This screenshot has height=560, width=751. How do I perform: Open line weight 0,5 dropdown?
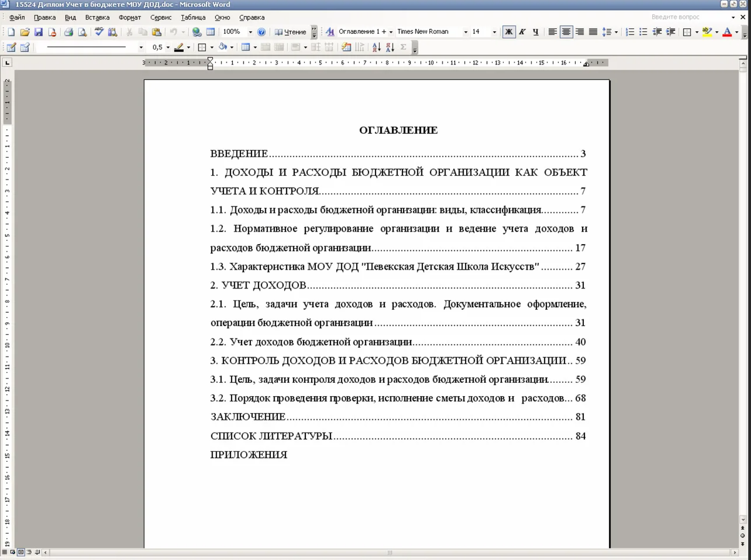[168, 48]
